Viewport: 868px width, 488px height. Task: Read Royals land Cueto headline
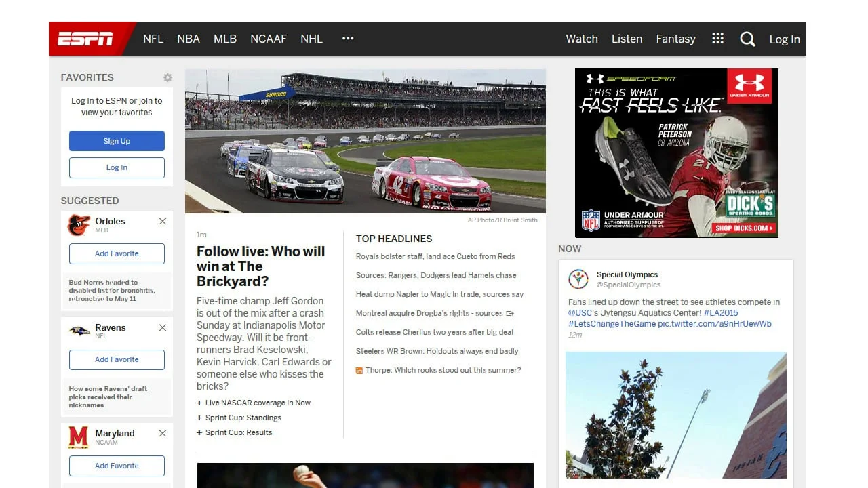click(435, 256)
